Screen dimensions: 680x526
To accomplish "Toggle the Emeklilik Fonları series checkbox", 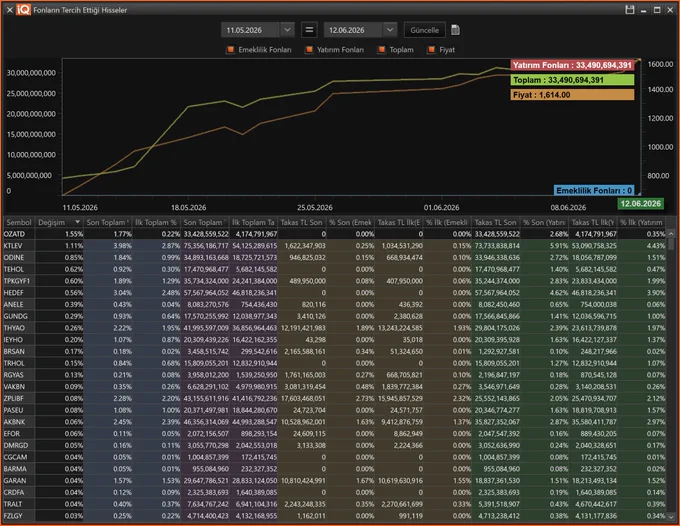I will (231, 50).
